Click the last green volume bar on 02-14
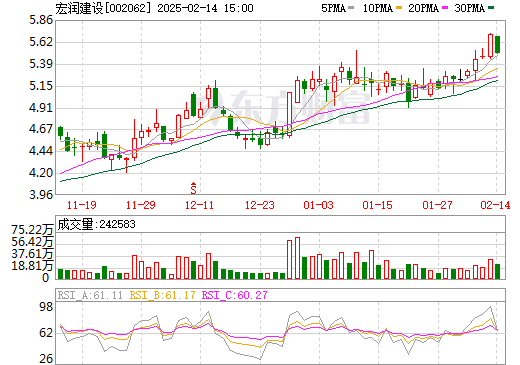 [498, 271]
